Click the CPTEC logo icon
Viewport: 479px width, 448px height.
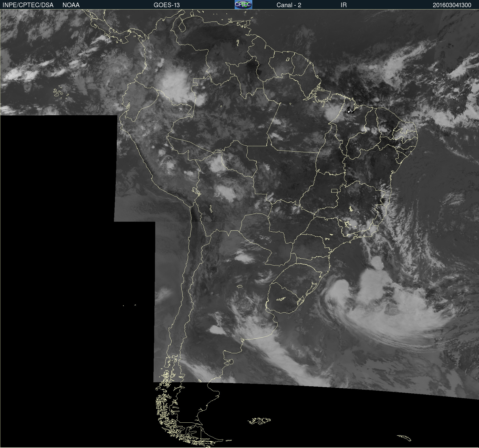tap(243, 5)
